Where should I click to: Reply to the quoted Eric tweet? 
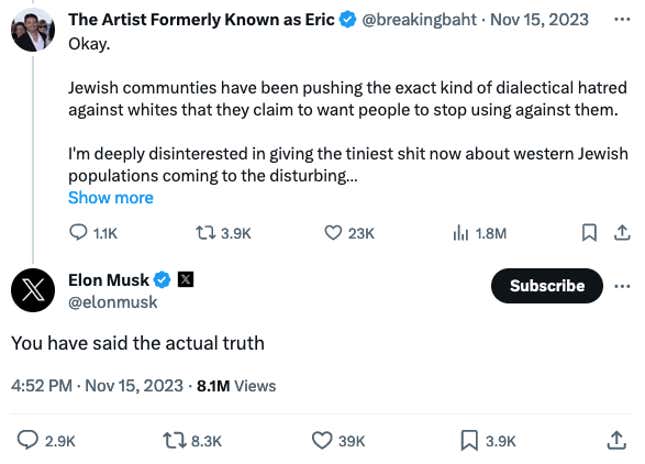tap(79, 233)
